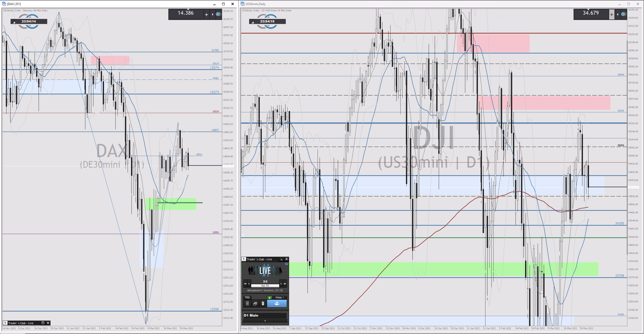Toggle the blue switch in US30mini price widget
644x334 pixels.
[624, 14]
